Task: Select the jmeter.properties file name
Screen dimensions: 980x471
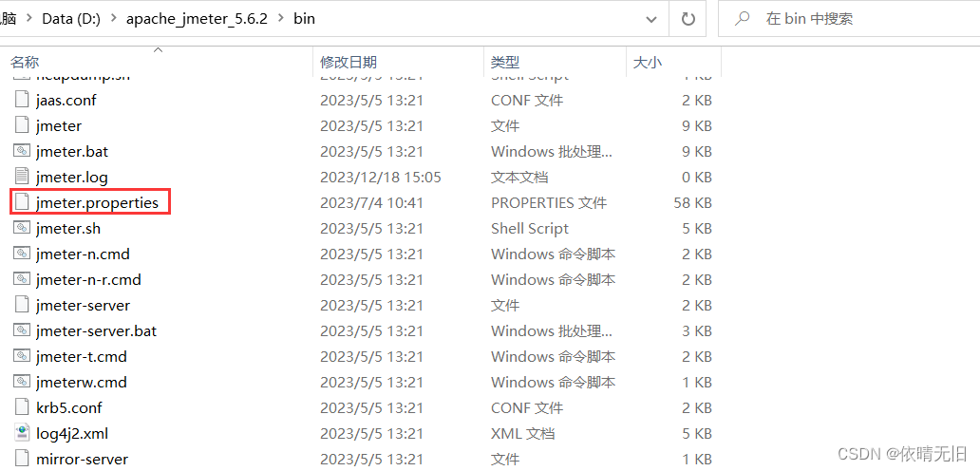Action: pyautogui.click(x=98, y=202)
